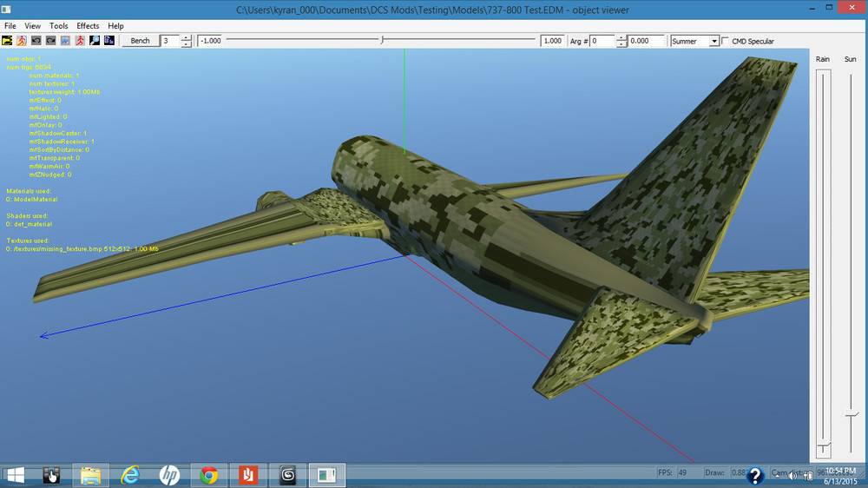868x488 pixels.
Task: Click the red running figure icon
Action: click(x=80, y=41)
